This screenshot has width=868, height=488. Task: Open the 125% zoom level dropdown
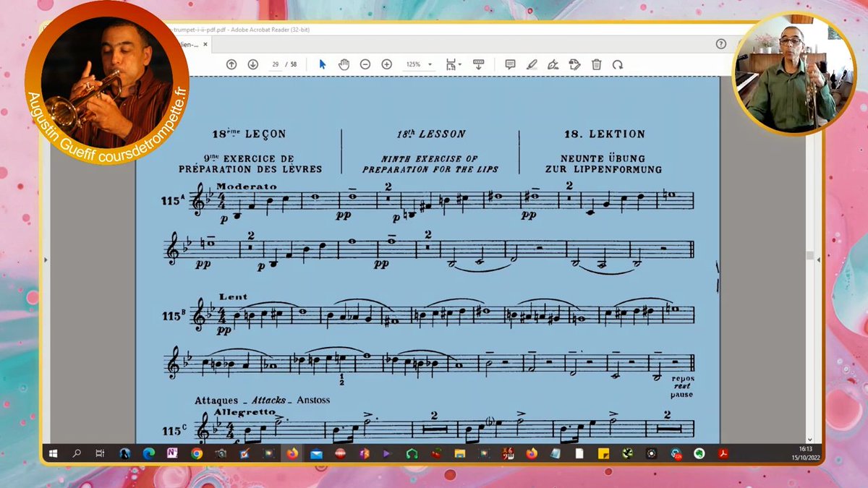(419, 64)
